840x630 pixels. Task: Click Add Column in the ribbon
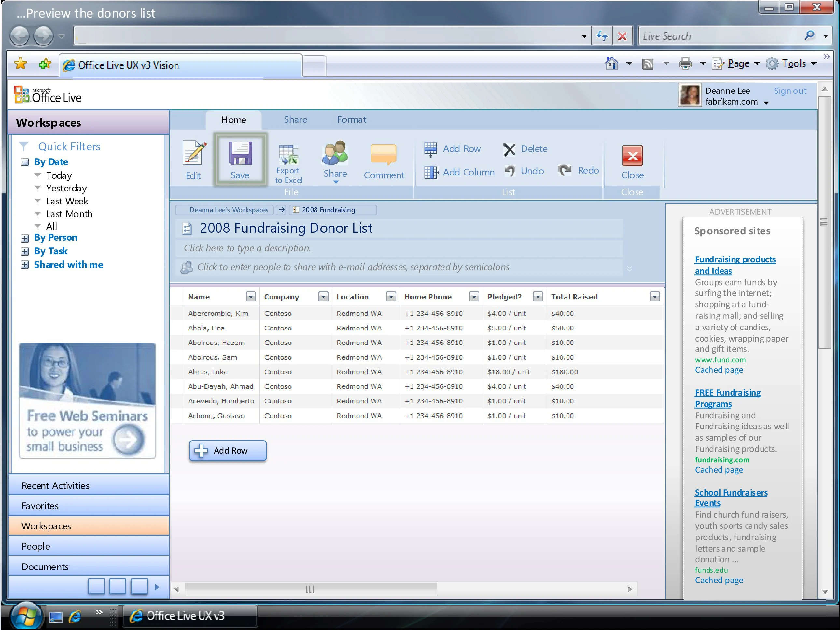(459, 172)
